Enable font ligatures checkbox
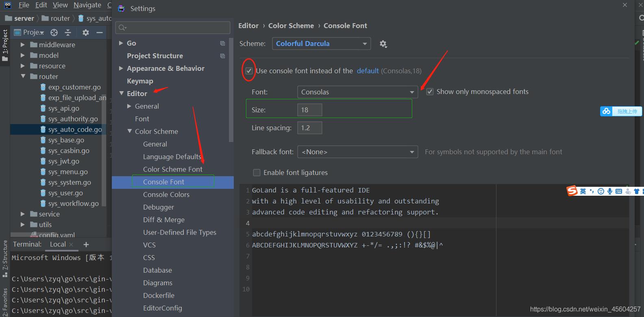 [257, 173]
